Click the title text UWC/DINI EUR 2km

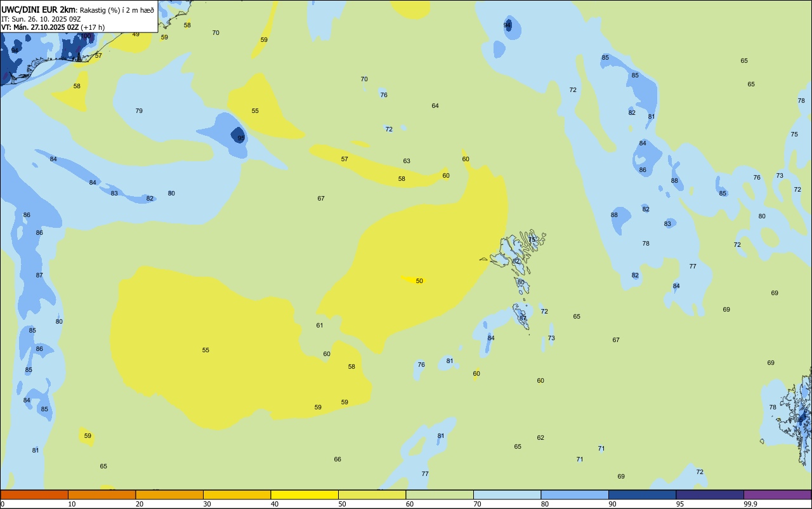39,10
